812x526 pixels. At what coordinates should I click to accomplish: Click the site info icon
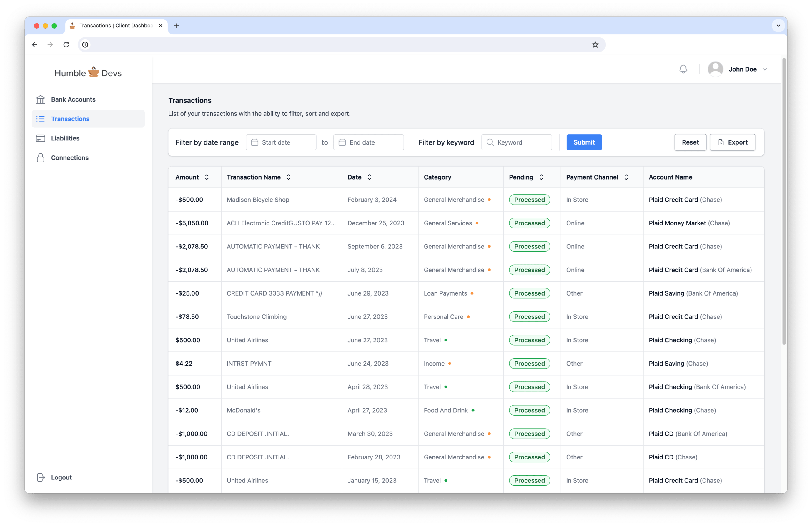click(85, 44)
